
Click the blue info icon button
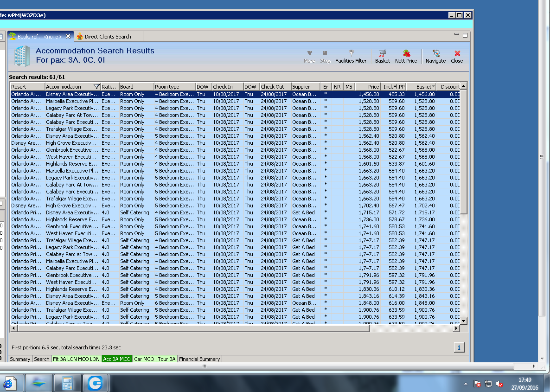[459, 347]
